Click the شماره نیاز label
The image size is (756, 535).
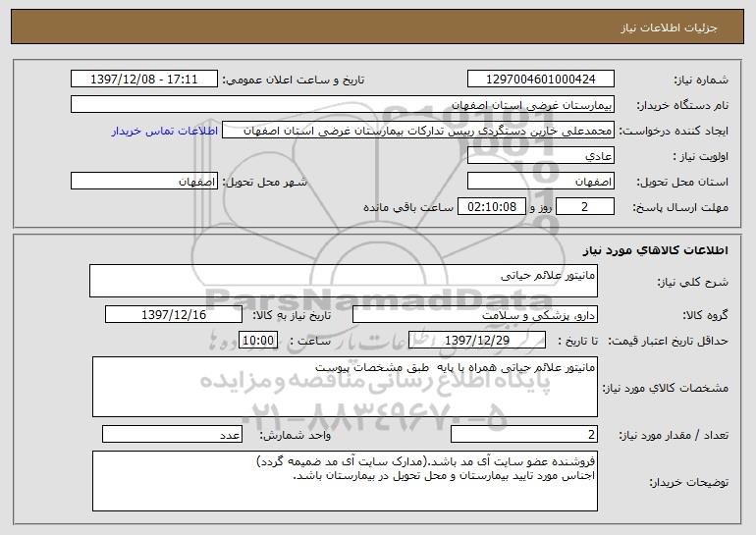tap(701, 80)
